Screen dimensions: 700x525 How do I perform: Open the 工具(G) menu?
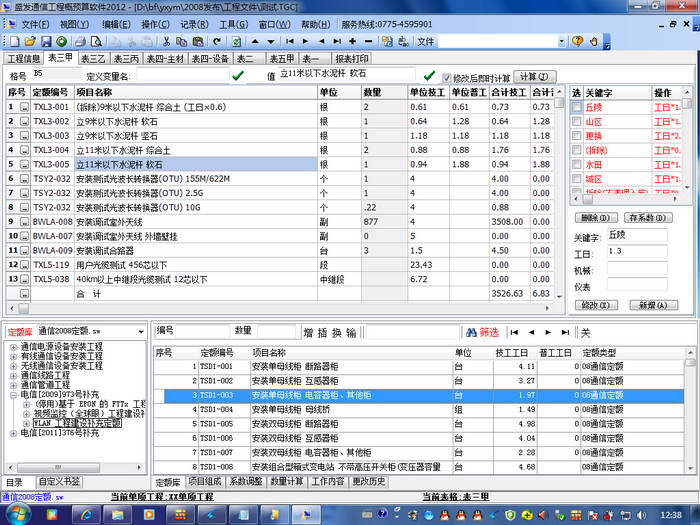point(233,23)
